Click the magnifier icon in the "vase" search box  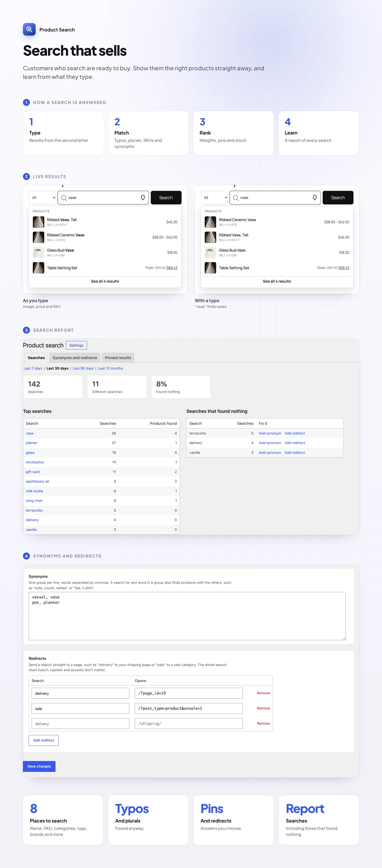point(64,198)
